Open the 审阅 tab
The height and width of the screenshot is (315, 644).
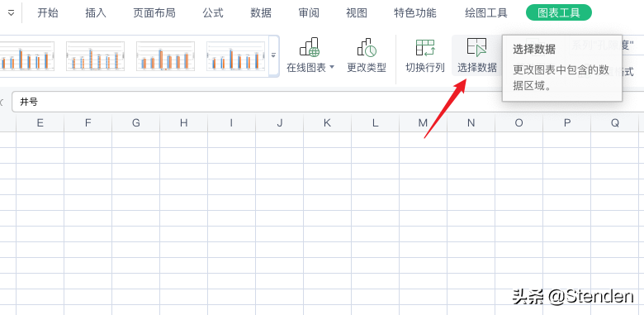tap(309, 13)
